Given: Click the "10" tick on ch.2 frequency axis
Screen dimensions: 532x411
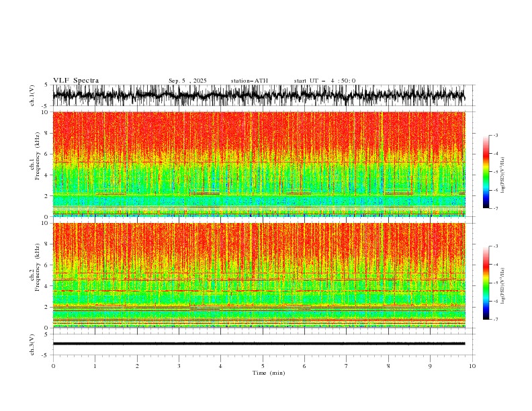Looking at the screenshot, I should click(x=46, y=223).
